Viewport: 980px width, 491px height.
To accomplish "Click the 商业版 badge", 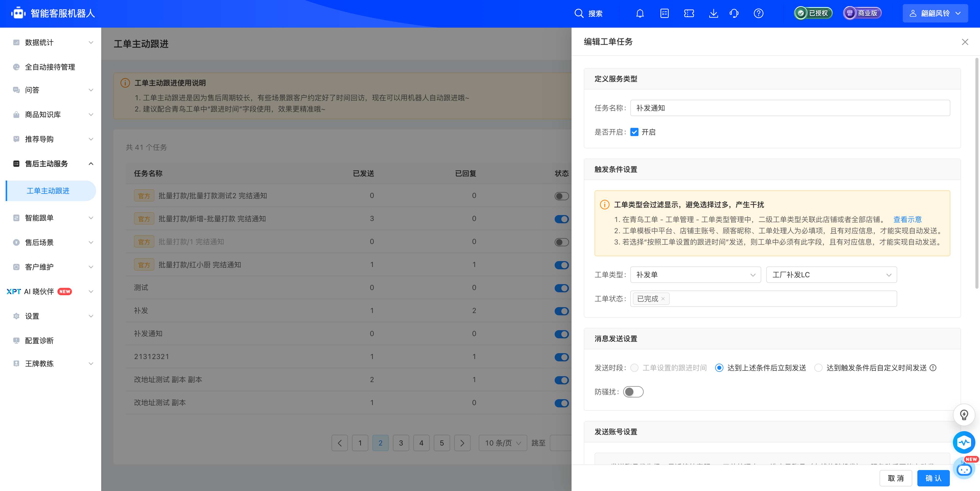I will tap(862, 13).
